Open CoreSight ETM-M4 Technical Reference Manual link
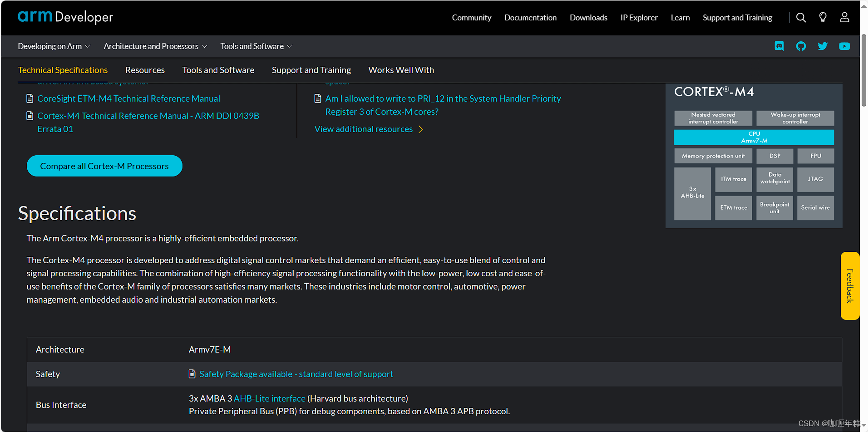868x432 pixels. tap(128, 98)
